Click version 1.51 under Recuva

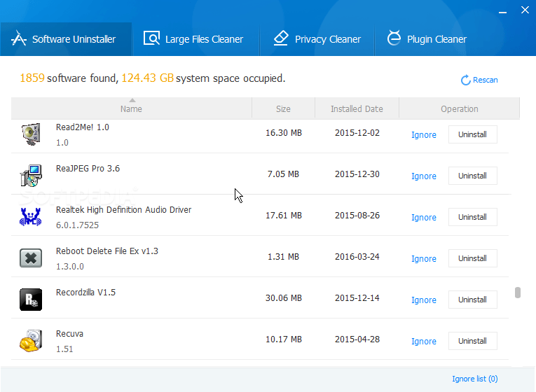(64, 349)
